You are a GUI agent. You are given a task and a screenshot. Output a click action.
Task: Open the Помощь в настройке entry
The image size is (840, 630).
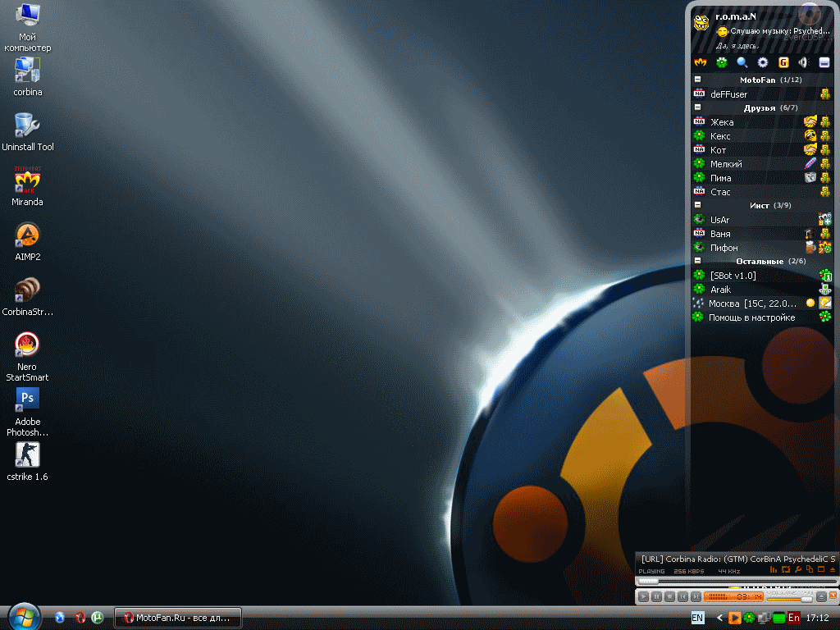tap(762, 317)
